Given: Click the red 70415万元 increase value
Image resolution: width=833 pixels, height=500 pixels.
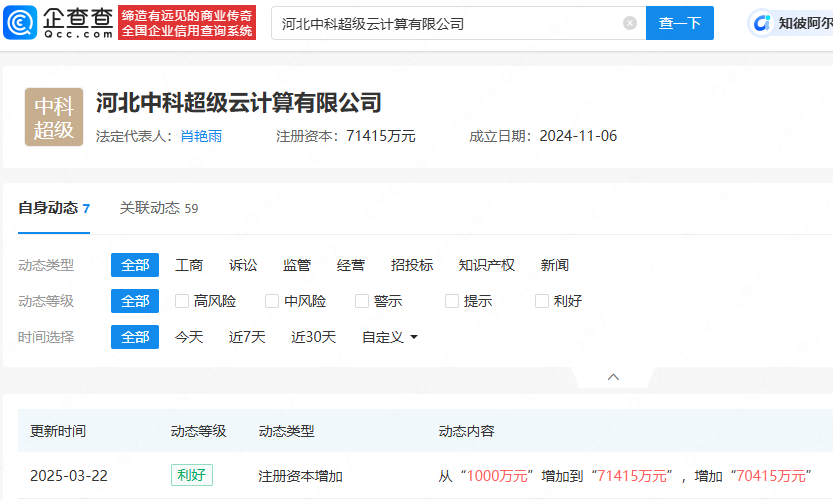Looking at the screenshot, I should pos(771,476).
